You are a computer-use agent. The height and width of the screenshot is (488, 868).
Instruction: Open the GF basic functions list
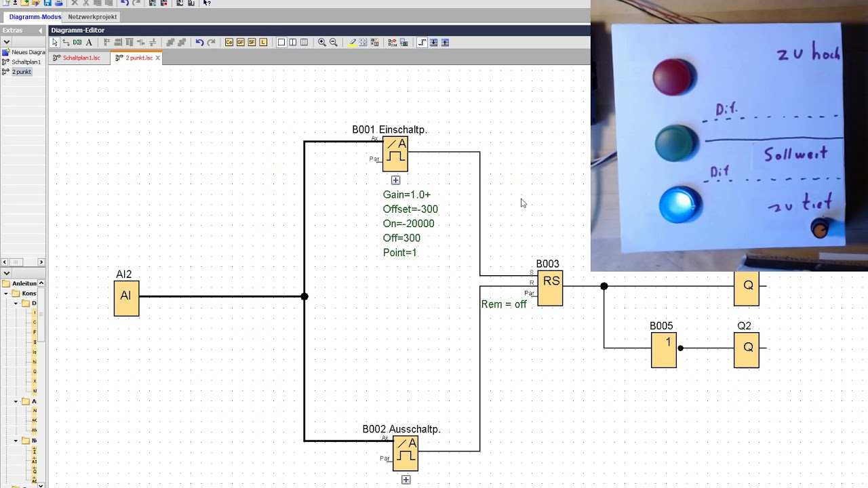241,43
